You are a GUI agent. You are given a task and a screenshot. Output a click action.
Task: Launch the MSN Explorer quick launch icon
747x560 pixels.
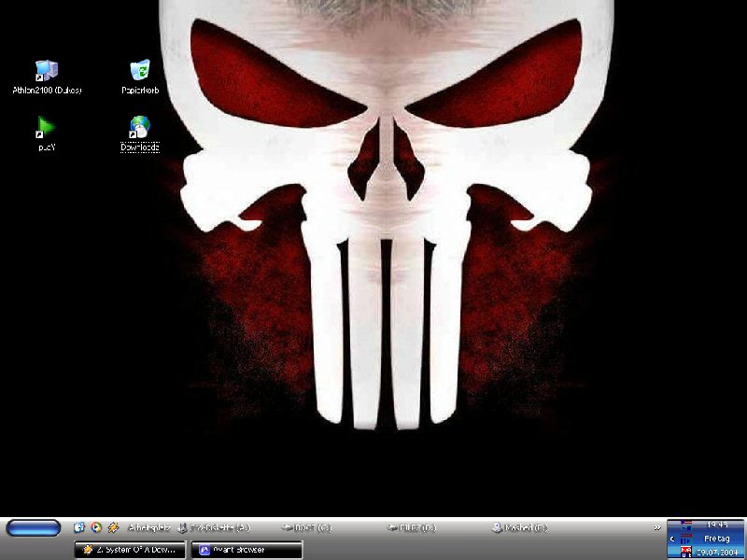[79, 527]
